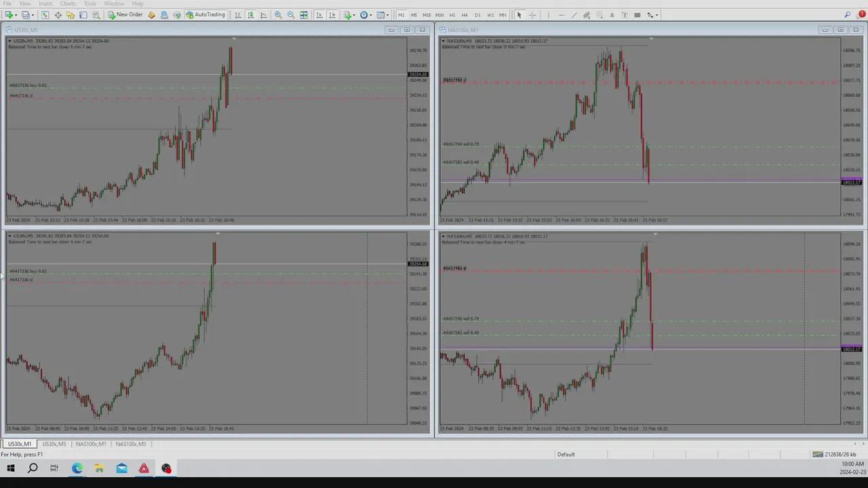The height and width of the screenshot is (488, 868).
Task: Set timeframe to M30
Action: (x=439, y=15)
